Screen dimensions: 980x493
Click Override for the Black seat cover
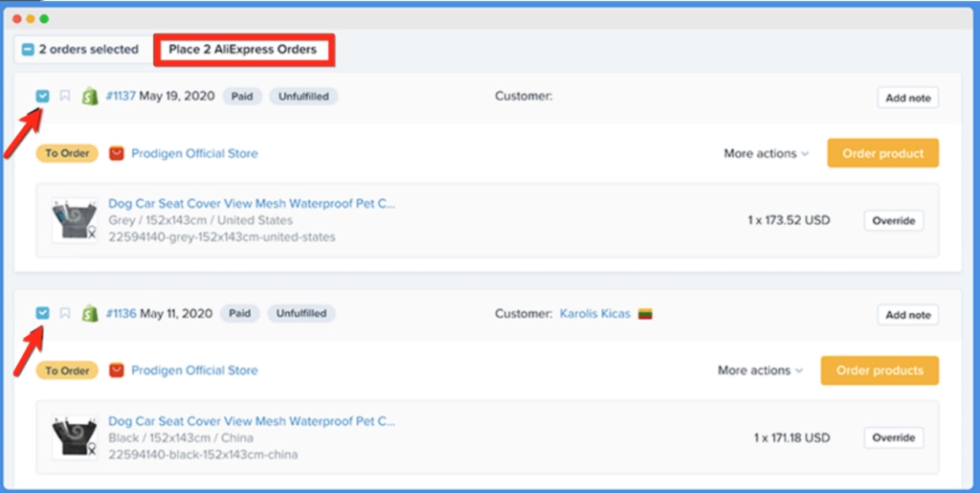(894, 437)
